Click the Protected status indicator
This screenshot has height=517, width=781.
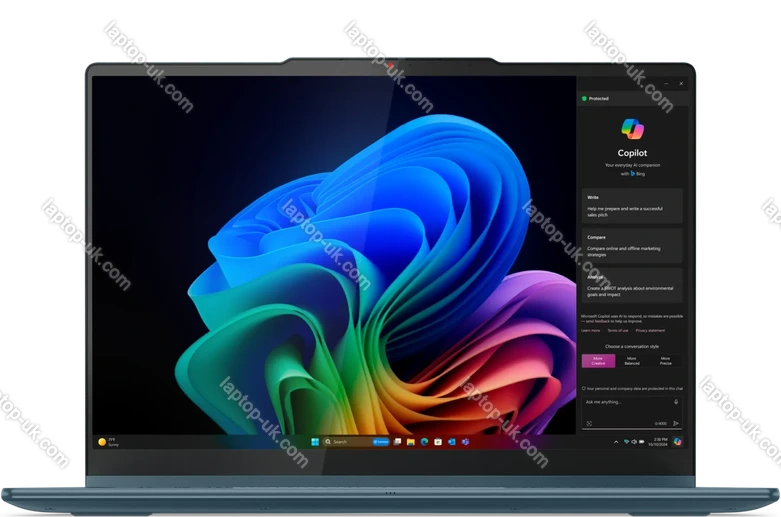coord(596,99)
